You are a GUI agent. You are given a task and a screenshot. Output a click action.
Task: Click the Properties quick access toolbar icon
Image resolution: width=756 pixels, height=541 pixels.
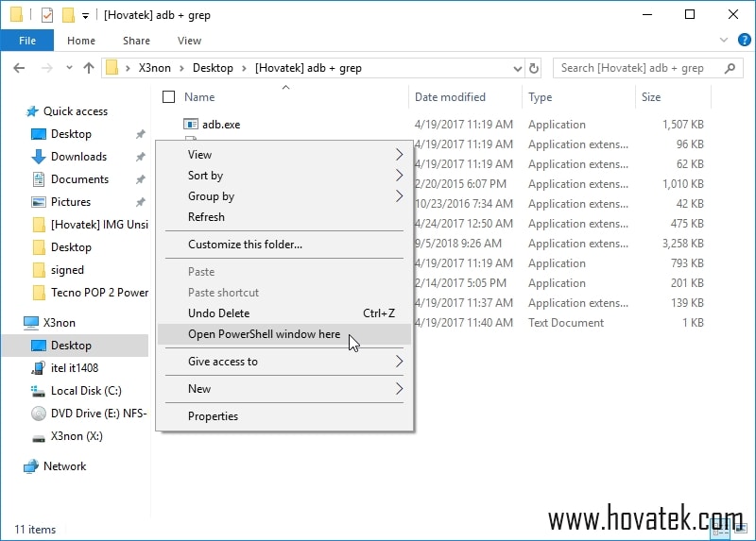(x=46, y=15)
